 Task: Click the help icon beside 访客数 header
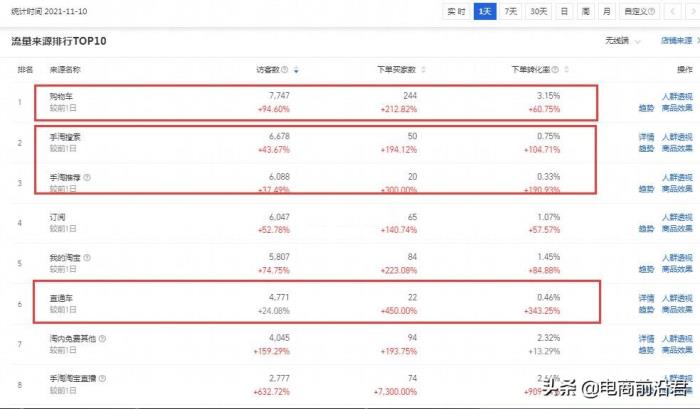[x=285, y=70]
